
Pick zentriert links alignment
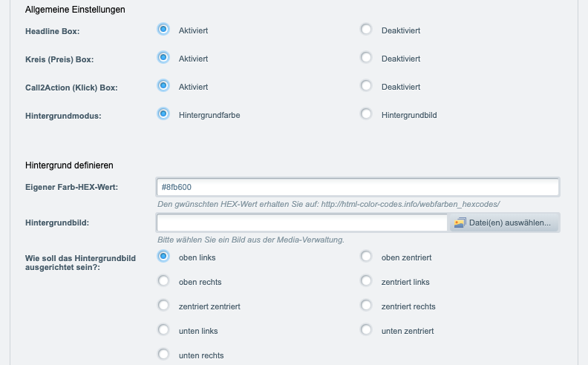click(366, 280)
